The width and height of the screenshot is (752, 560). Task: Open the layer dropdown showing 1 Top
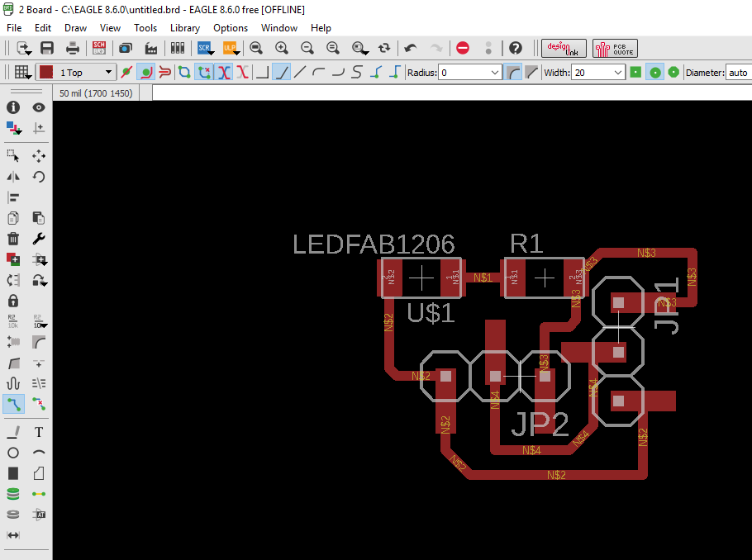(77, 73)
